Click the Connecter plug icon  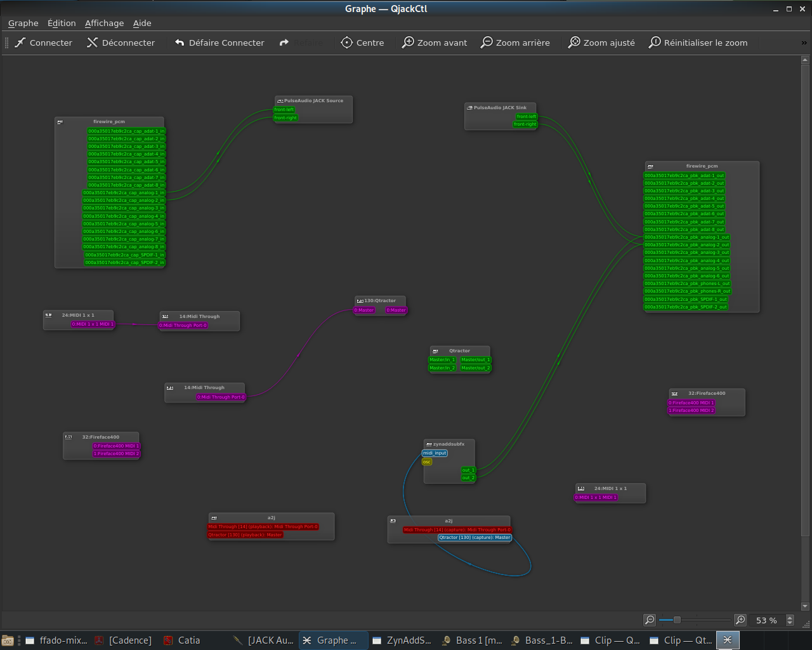pos(21,43)
